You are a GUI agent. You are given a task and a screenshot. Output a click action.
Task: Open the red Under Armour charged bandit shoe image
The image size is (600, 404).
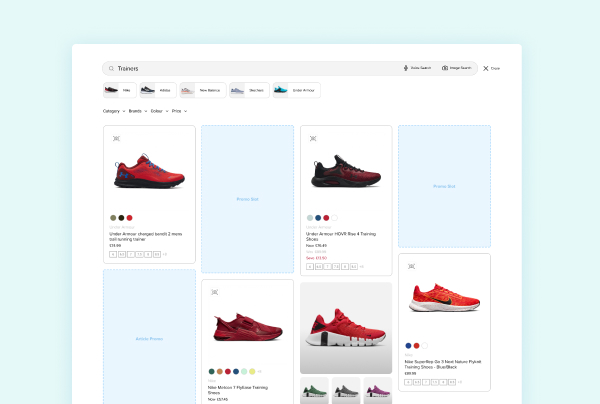point(149,171)
